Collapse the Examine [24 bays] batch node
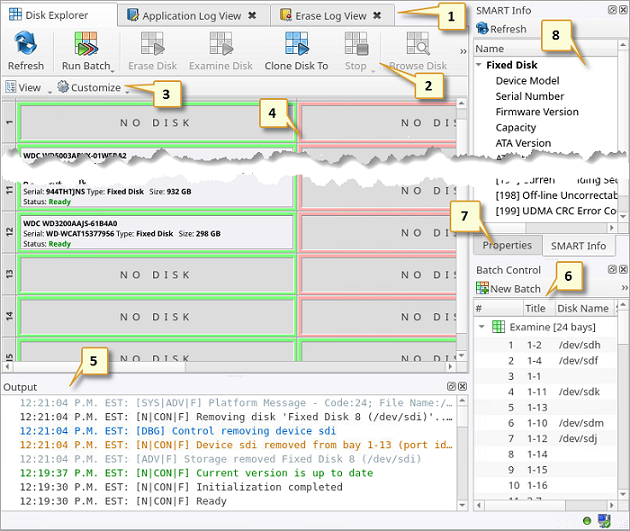630x531 pixels. point(482,327)
